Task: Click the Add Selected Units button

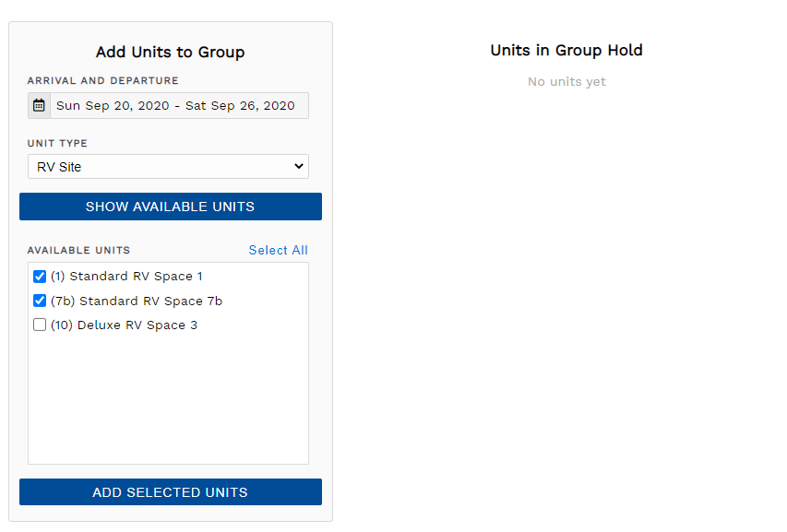Action: (170, 491)
